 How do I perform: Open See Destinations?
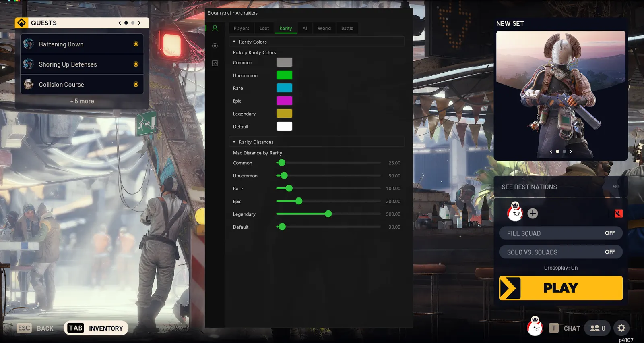tap(561, 187)
